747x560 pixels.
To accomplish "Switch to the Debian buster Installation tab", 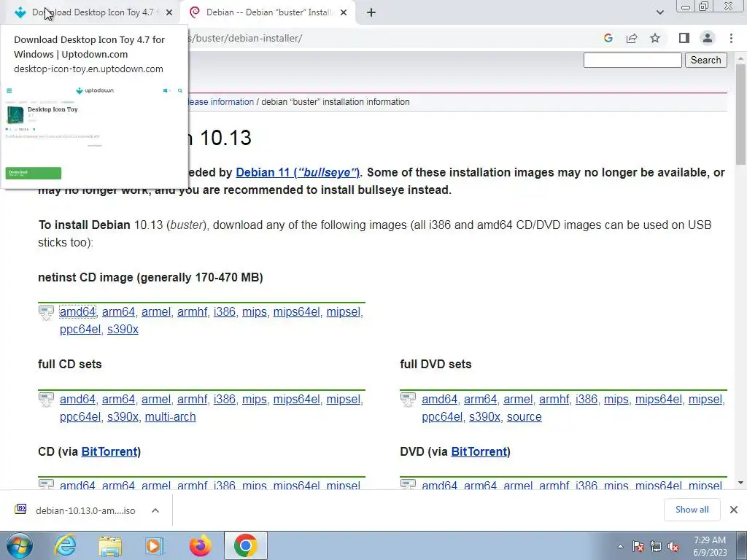I will pos(268,12).
